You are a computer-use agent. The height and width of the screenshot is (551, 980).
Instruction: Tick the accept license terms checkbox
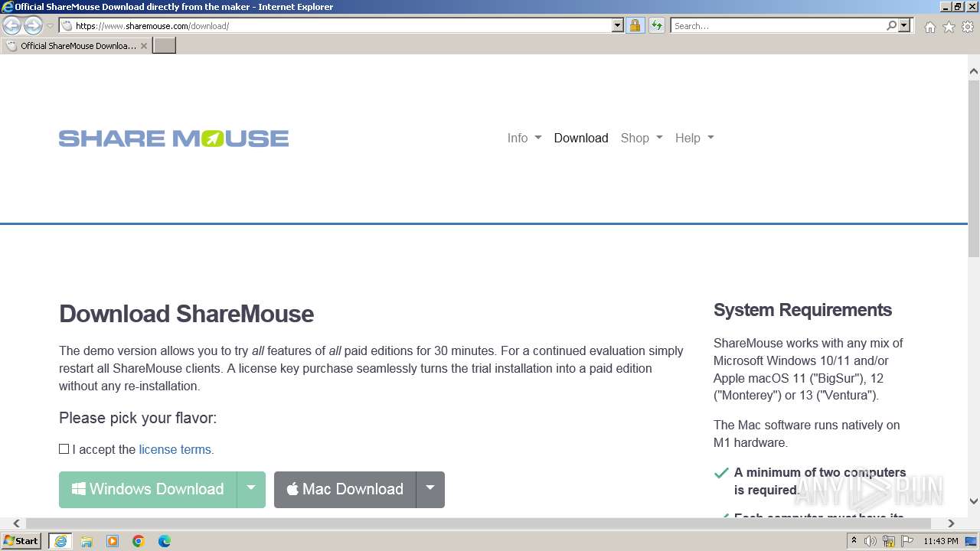click(x=64, y=449)
